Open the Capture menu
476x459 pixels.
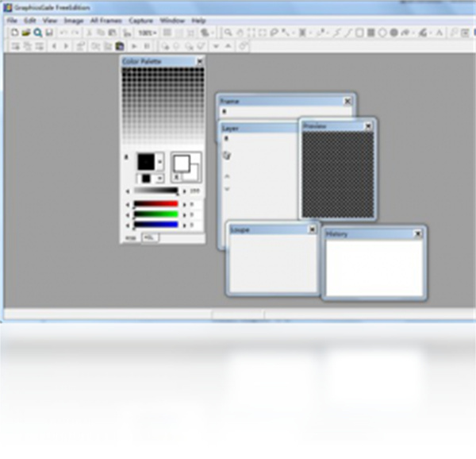pos(141,21)
